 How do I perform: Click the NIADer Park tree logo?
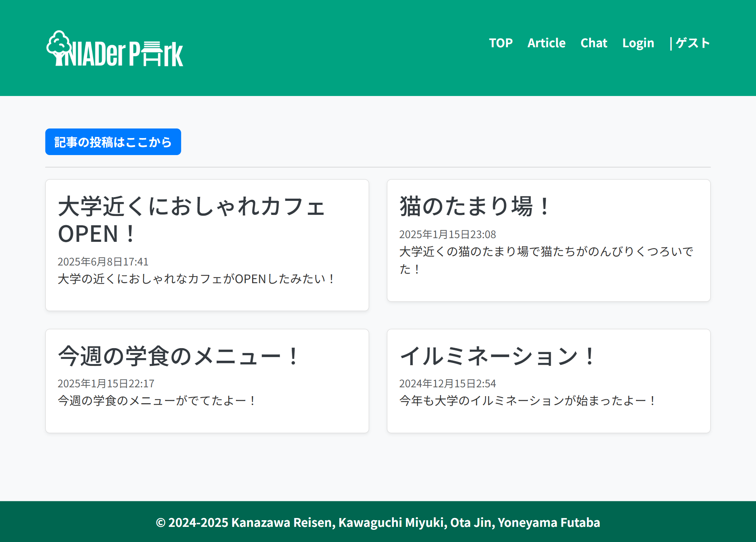(115, 48)
